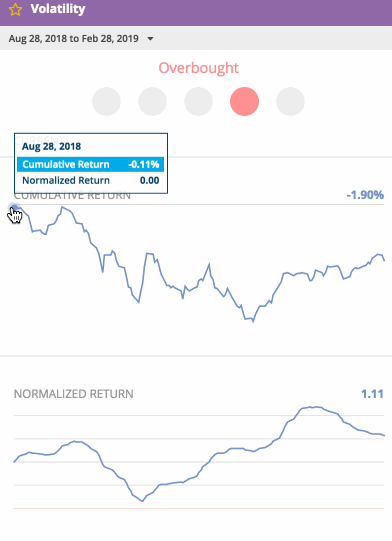Click the Cumulative Return row in tooltip
This screenshot has height=541, width=392.
pos(90,164)
